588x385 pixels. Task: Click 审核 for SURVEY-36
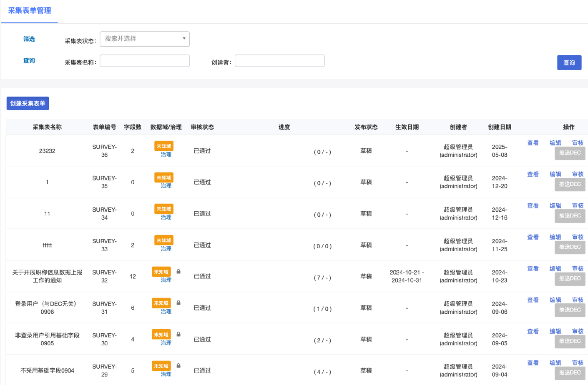[578, 143]
